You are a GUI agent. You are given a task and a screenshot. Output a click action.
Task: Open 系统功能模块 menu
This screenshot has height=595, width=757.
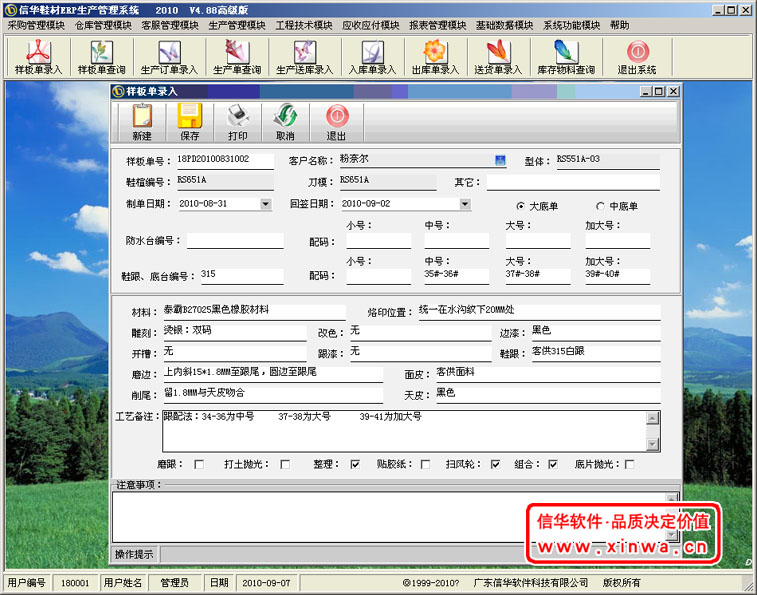(572, 26)
